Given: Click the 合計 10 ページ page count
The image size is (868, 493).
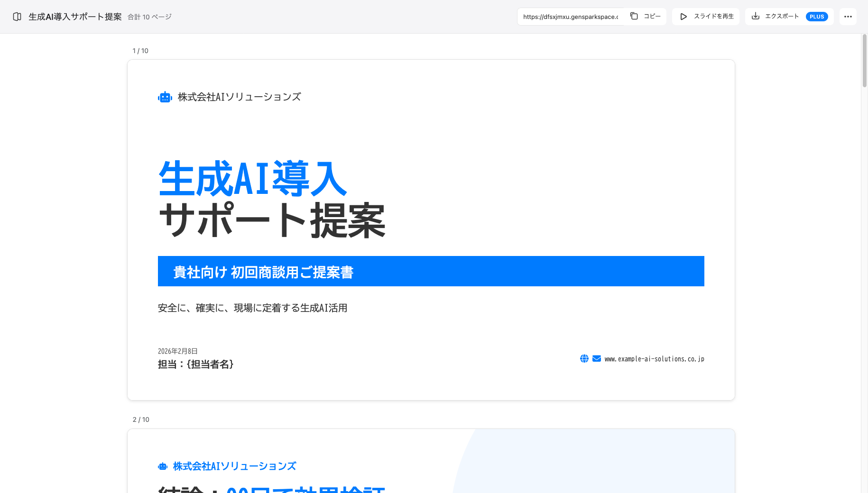Looking at the screenshot, I should pyautogui.click(x=149, y=17).
